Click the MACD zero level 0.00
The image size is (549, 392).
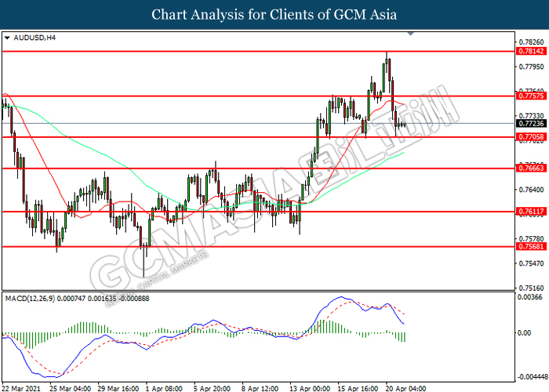coord(524,332)
